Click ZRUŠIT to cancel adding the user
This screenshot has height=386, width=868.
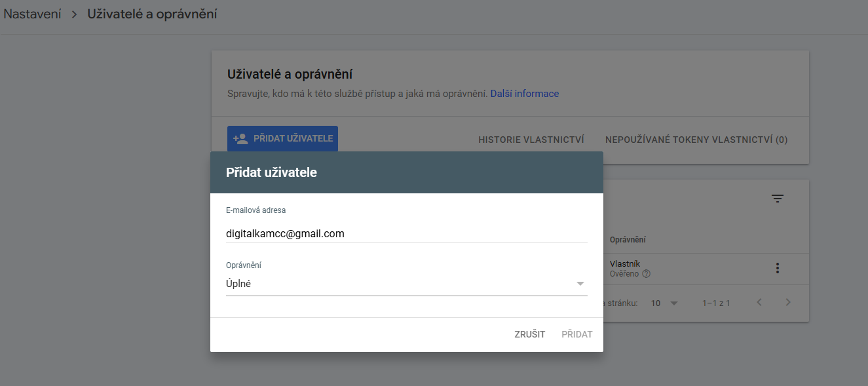pyautogui.click(x=529, y=334)
